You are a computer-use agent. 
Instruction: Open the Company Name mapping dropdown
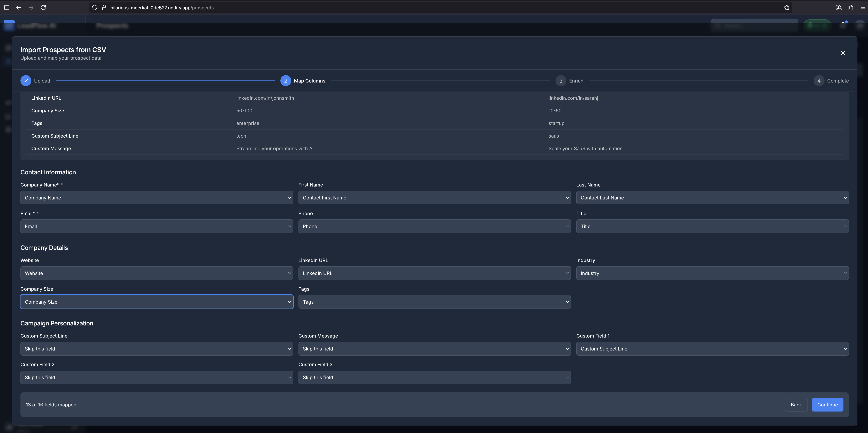click(x=156, y=198)
